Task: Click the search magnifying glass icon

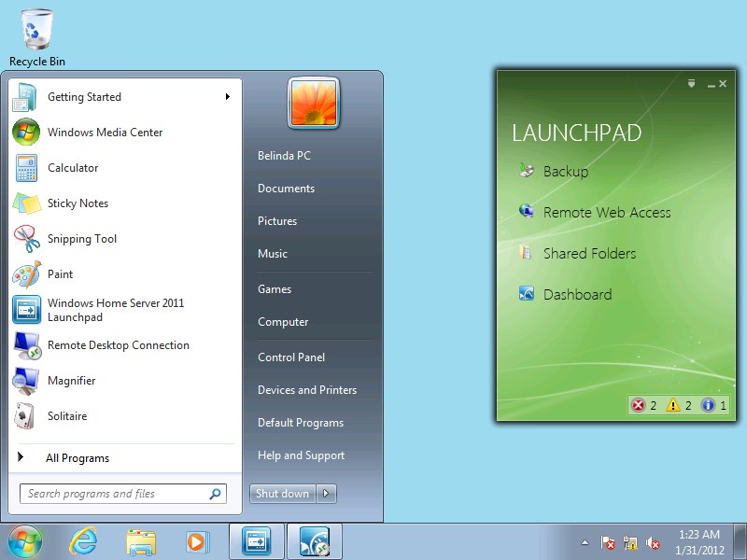Action: pyautogui.click(x=216, y=494)
